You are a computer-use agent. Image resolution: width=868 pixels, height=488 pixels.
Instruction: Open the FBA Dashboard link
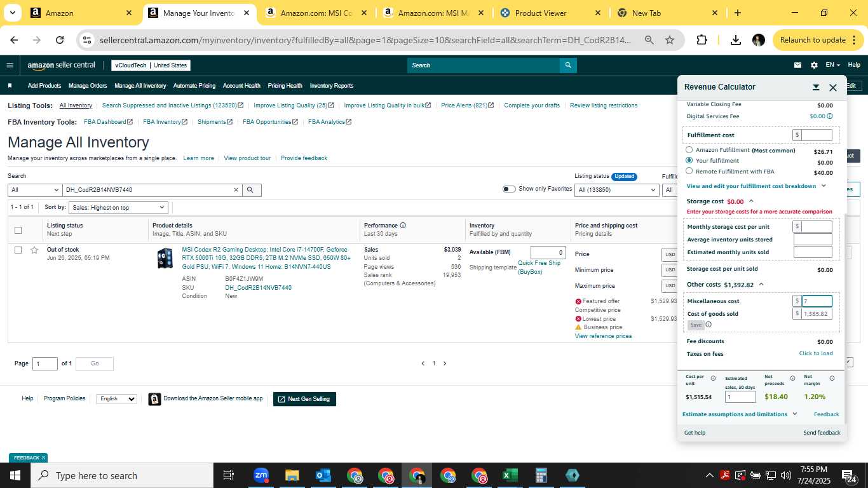pos(108,122)
